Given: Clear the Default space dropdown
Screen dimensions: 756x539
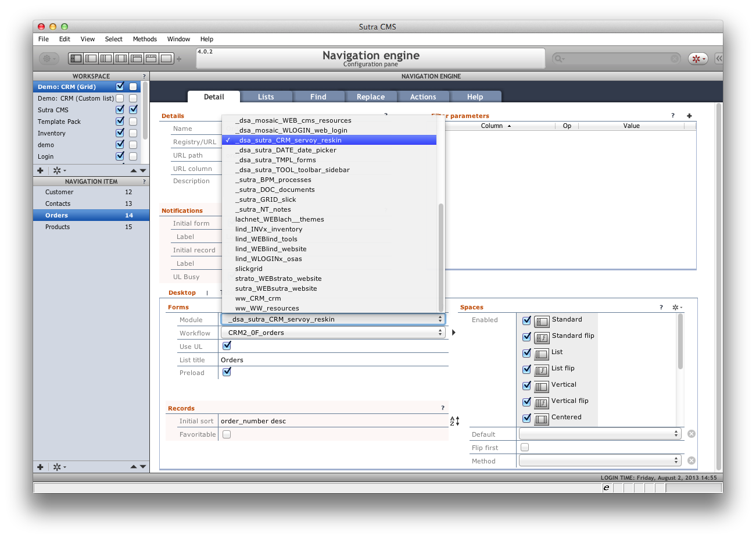Looking at the screenshot, I should pos(691,434).
